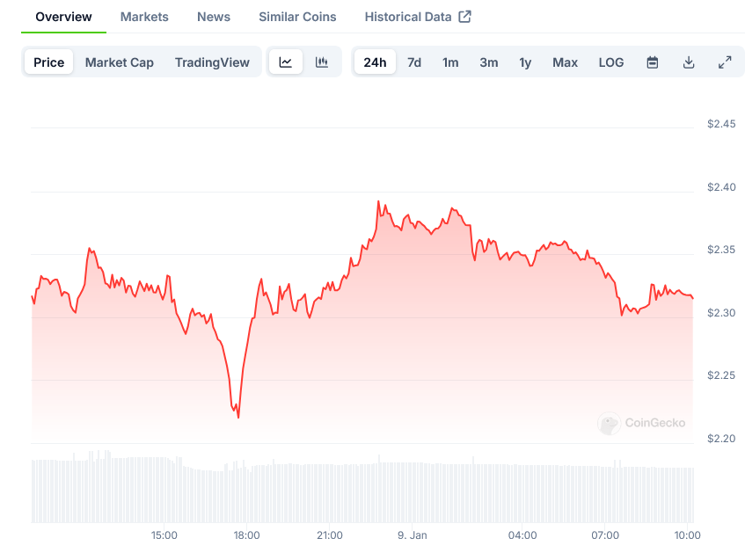Toggle LOG scale on the chart
The image size is (745, 560).
point(611,62)
